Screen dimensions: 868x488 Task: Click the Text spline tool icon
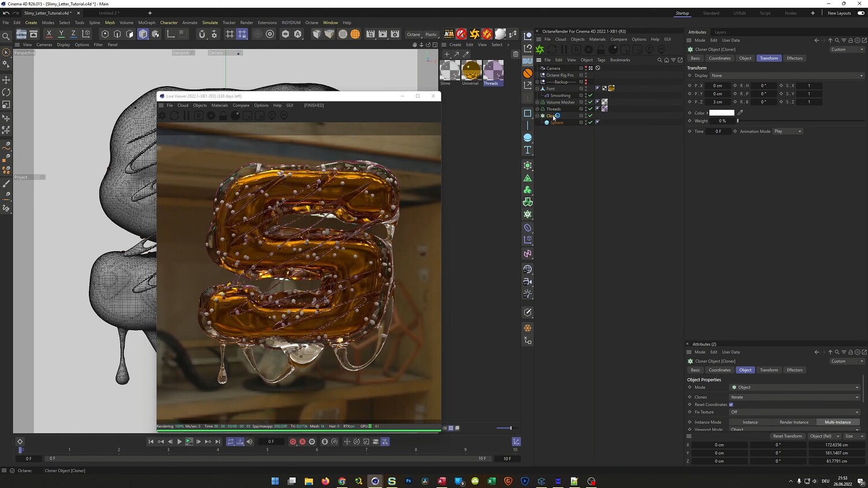point(528,150)
